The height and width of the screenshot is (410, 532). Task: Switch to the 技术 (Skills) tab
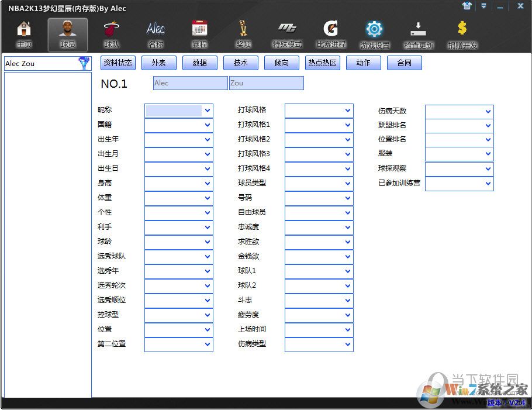click(x=241, y=63)
